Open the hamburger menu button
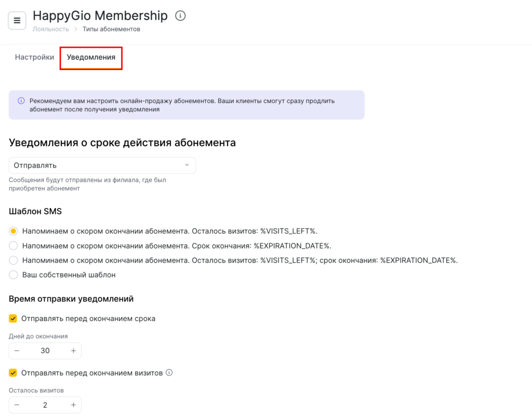The height and width of the screenshot is (418, 532). coord(17,21)
